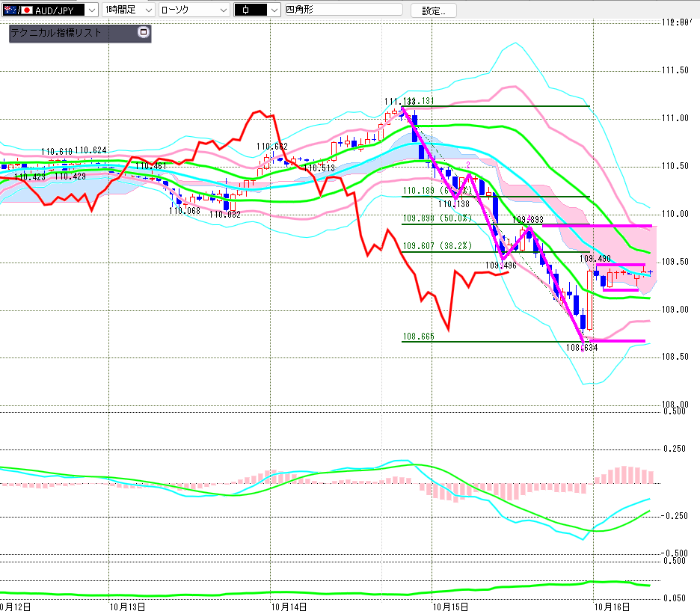Screen dimensions: 700x614
Task: Click the 108.50 price axis label
Action: pos(675,357)
